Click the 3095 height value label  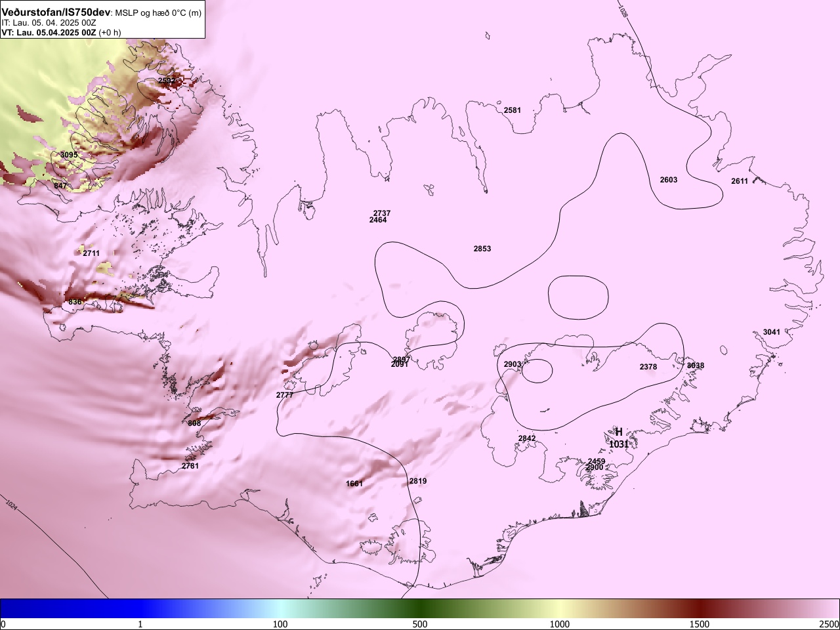click(x=69, y=155)
